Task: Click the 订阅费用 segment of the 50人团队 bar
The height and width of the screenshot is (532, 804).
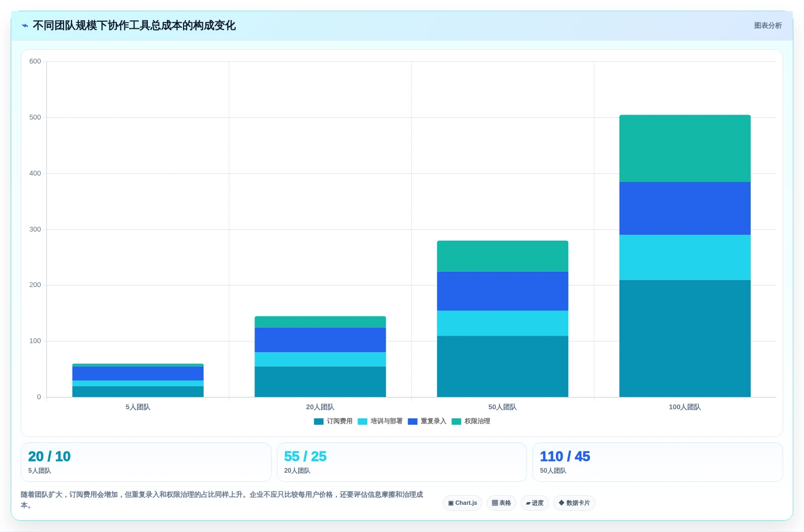Action: click(503, 367)
